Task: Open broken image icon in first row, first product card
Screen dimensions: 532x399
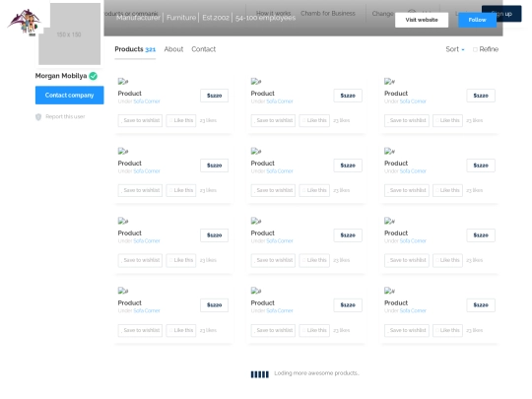Action: coord(123,81)
